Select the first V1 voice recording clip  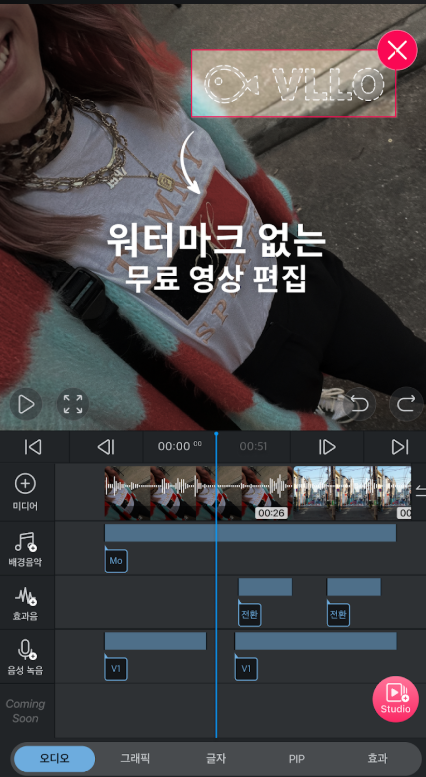[155, 641]
